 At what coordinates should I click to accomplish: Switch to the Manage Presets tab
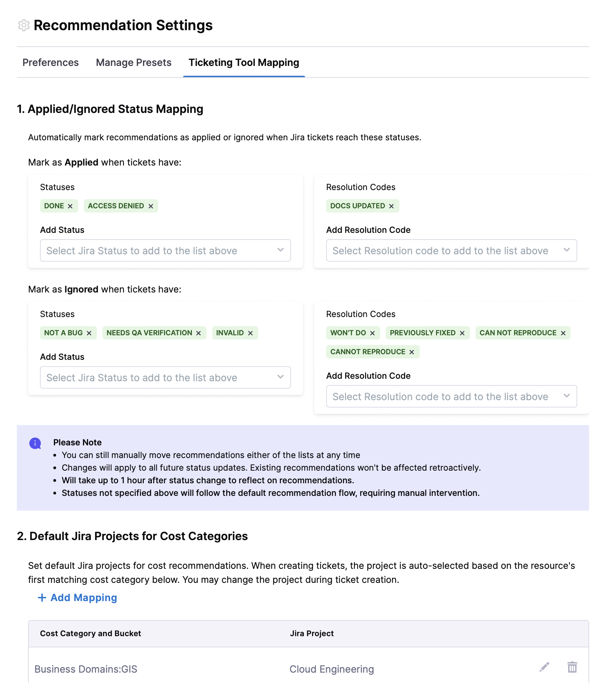134,62
